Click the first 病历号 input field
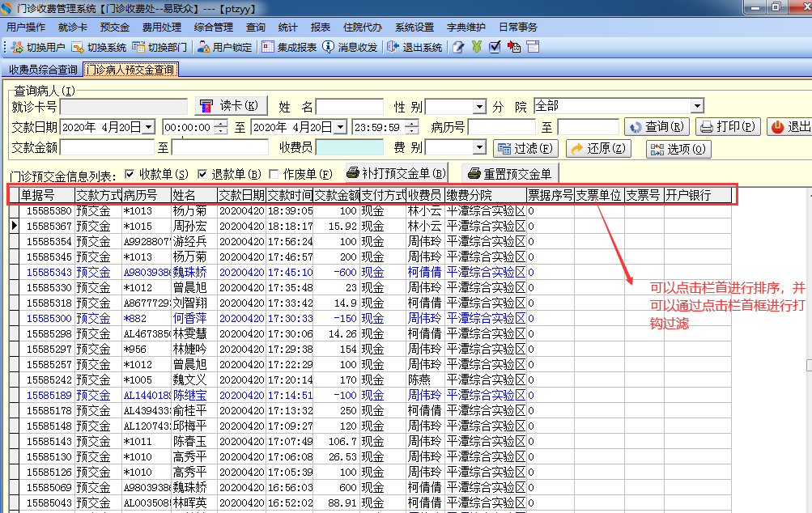Screen dimensions: 812x513 [x=502, y=127]
